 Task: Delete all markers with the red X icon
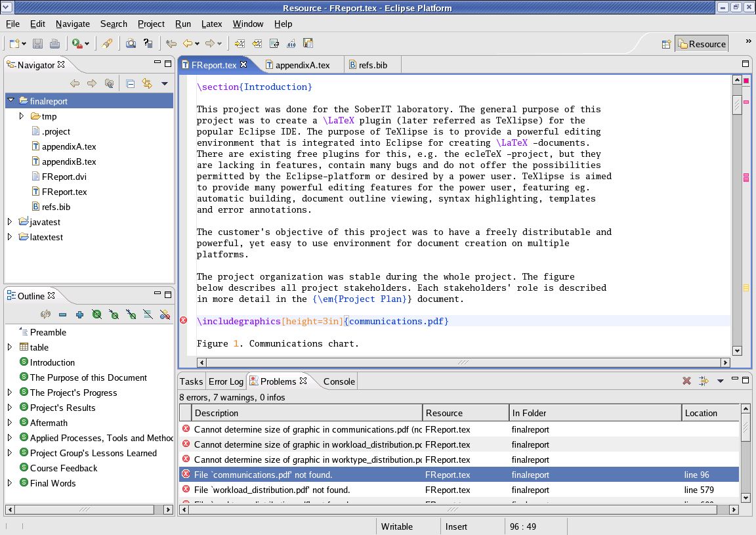(687, 381)
